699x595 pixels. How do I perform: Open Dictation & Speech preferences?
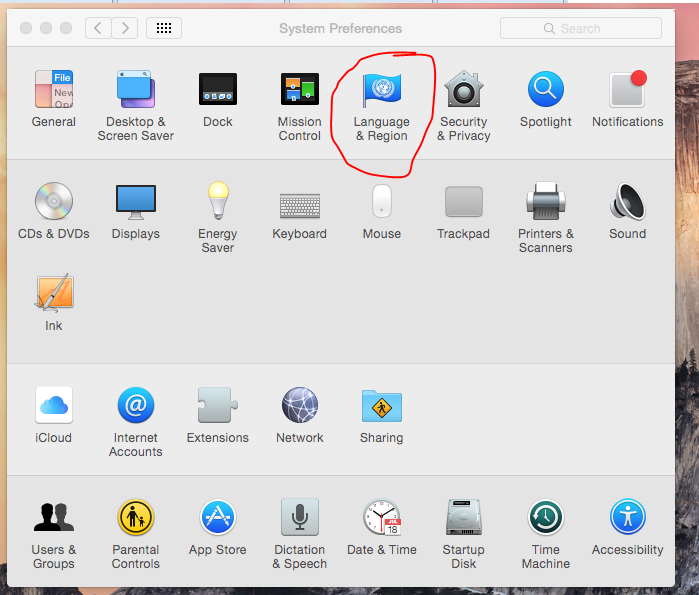300,517
